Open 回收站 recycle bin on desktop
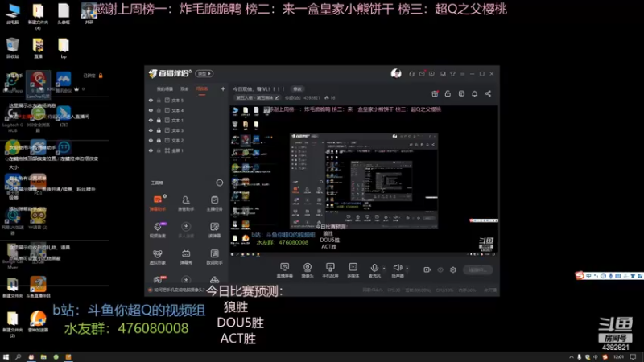The image size is (644, 362). (x=13, y=47)
